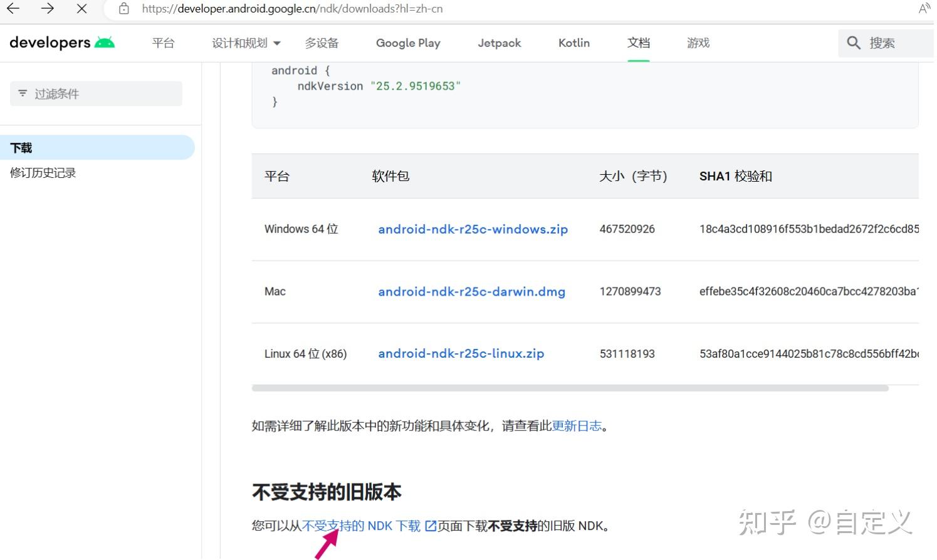Click the 平台 column header
Image resolution: width=937 pixels, height=560 pixels.
pos(276,177)
